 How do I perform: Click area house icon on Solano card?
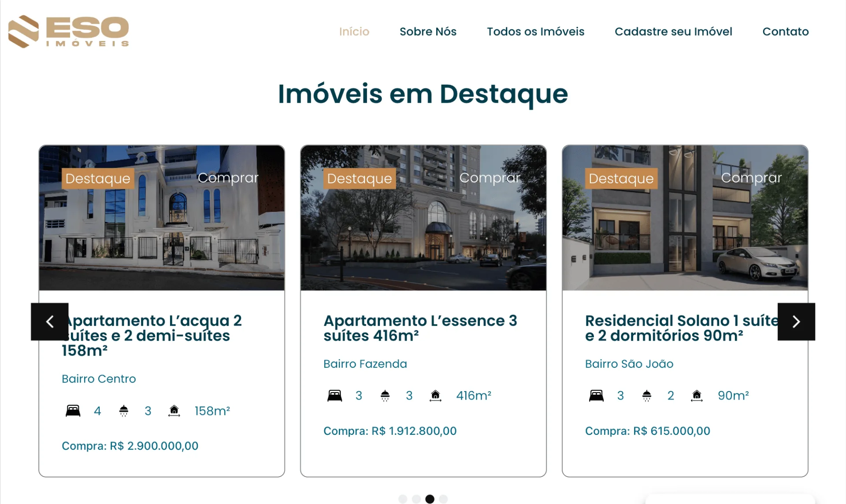[x=697, y=396]
